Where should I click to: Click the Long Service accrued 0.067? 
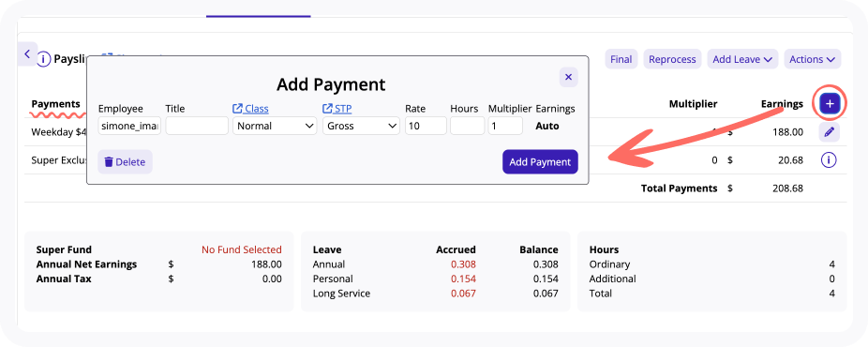(463, 294)
